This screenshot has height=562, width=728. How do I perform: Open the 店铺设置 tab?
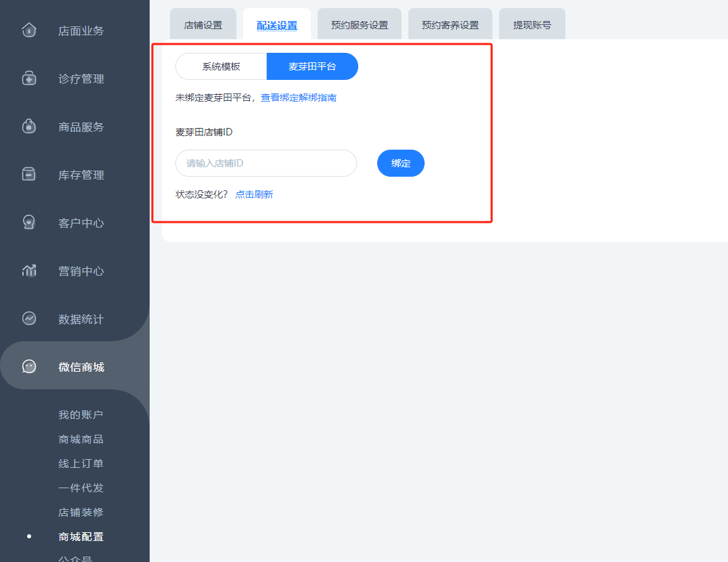pos(203,25)
